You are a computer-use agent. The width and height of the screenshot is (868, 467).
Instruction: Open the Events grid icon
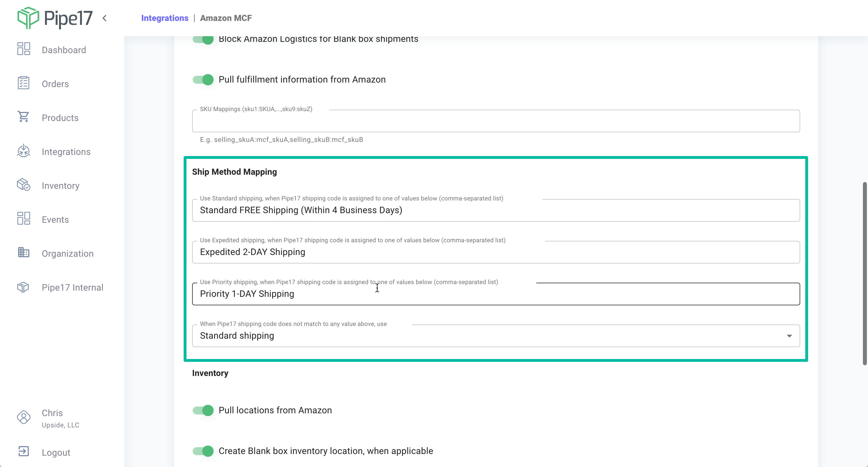pos(23,219)
